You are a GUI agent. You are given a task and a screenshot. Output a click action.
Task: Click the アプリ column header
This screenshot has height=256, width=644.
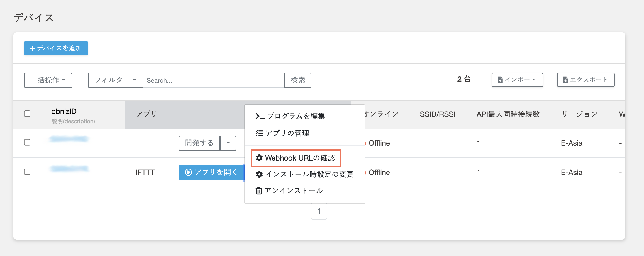click(x=146, y=114)
